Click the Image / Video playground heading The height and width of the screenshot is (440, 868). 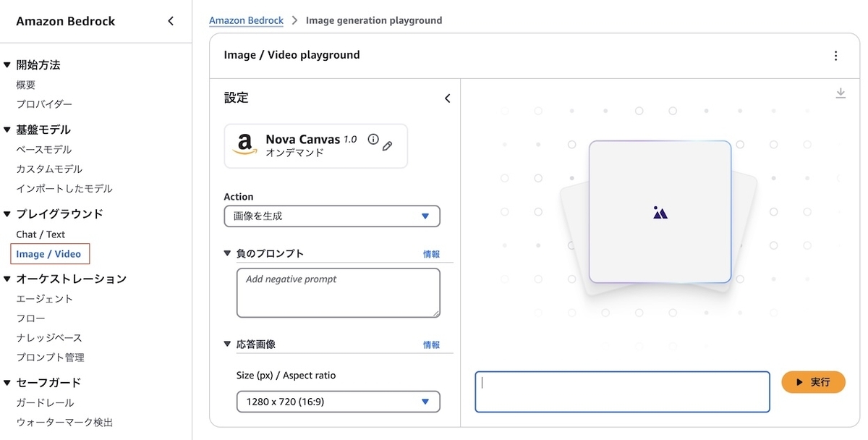(x=292, y=55)
